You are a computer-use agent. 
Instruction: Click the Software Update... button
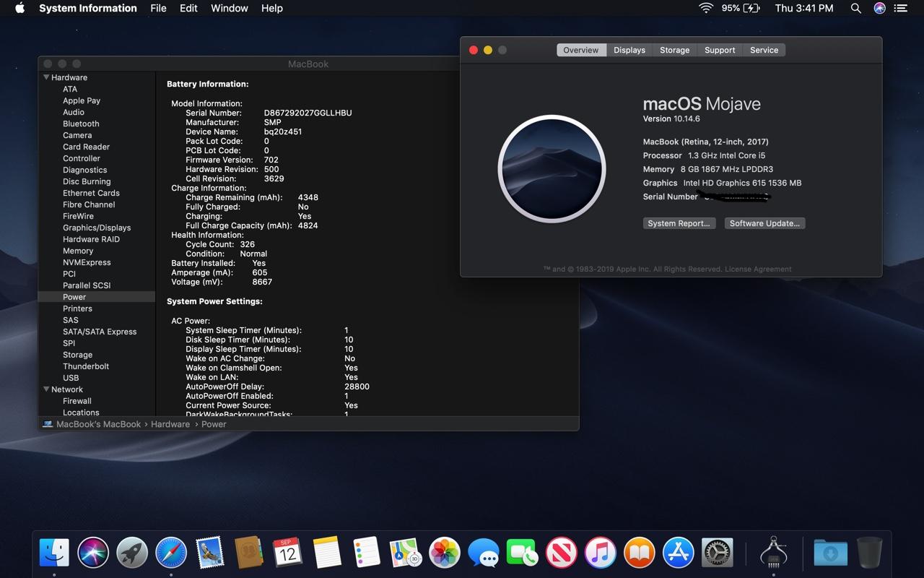pyautogui.click(x=764, y=223)
